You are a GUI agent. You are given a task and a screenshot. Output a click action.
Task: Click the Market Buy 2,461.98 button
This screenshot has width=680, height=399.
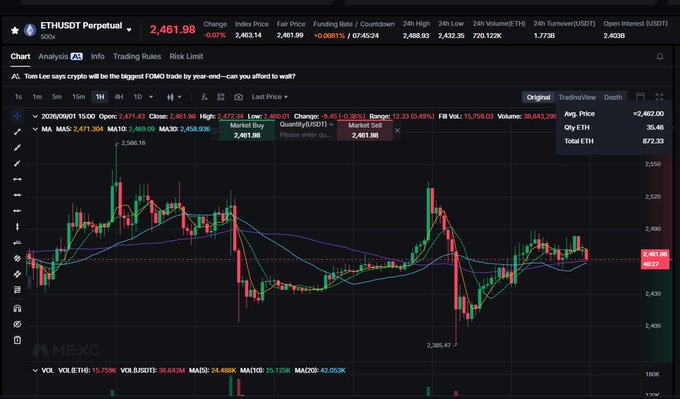pos(247,131)
